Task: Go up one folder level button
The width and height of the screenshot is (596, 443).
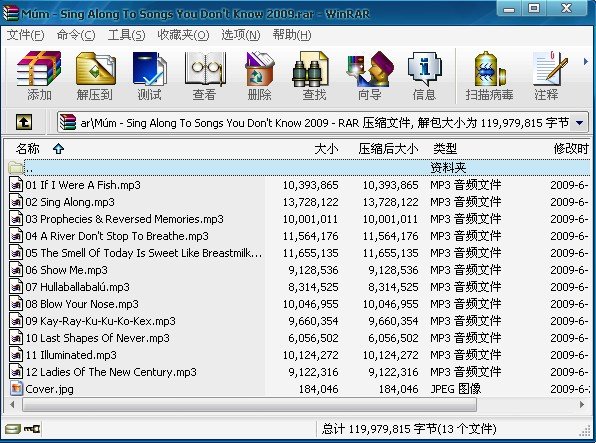Action: coord(24,122)
